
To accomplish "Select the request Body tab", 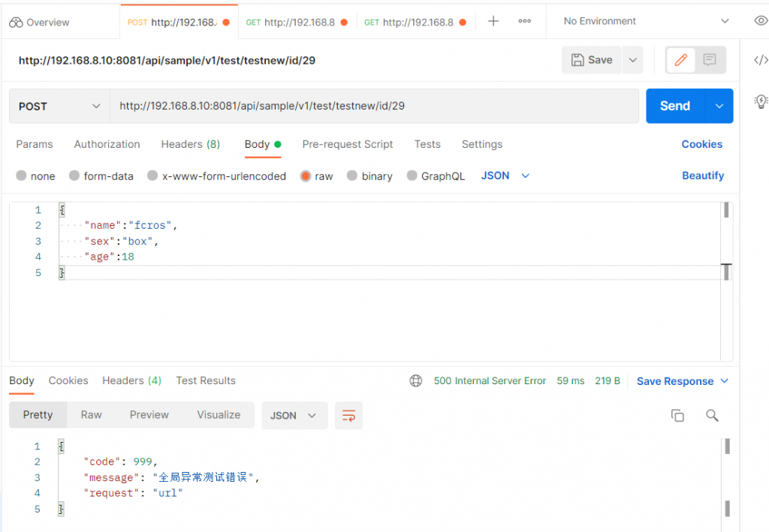I will pyautogui.click(x=262, y=144).
